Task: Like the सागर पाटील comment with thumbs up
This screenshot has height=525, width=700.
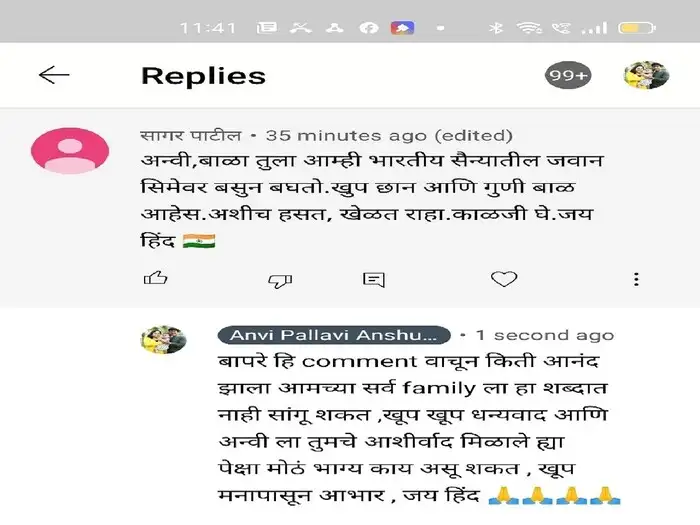Action: click(155, 278)
